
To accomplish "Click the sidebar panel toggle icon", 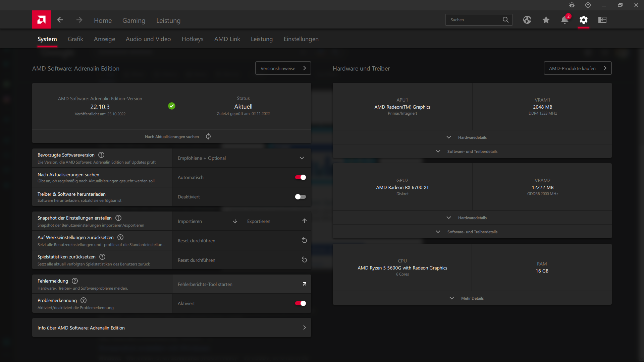I will pyautogui.click(x=602, y=20).
